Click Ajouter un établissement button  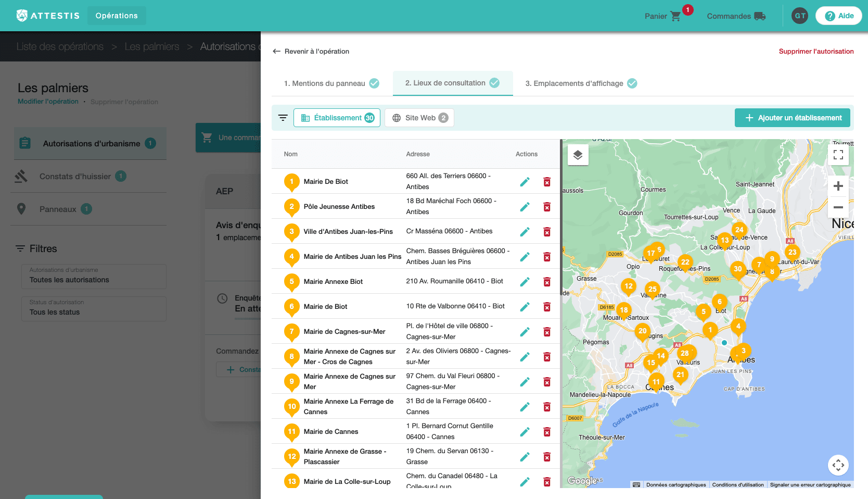(793, 118)
